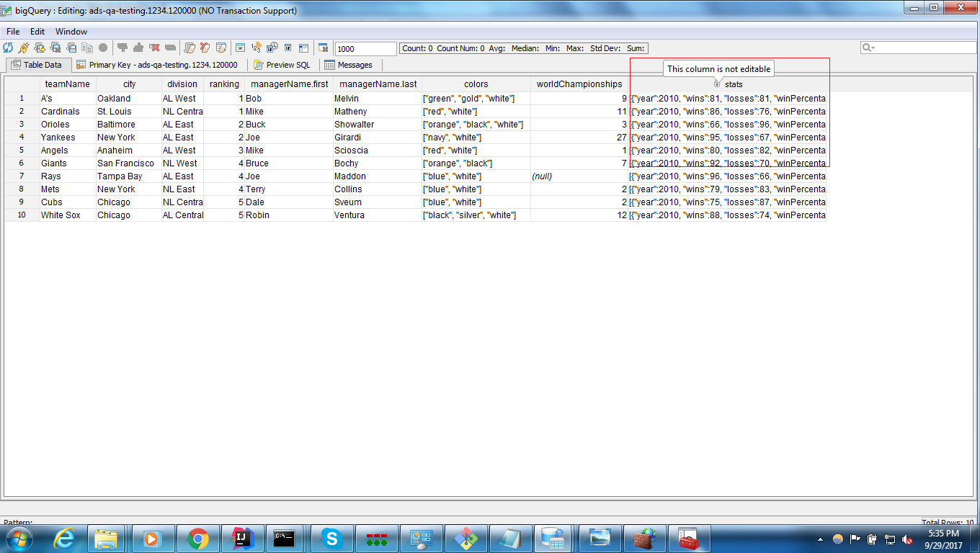This screenshot has width=980, height=553.
Task: Switch to the Messages tab
Action: pyautogui.click(x=349, y=65)
